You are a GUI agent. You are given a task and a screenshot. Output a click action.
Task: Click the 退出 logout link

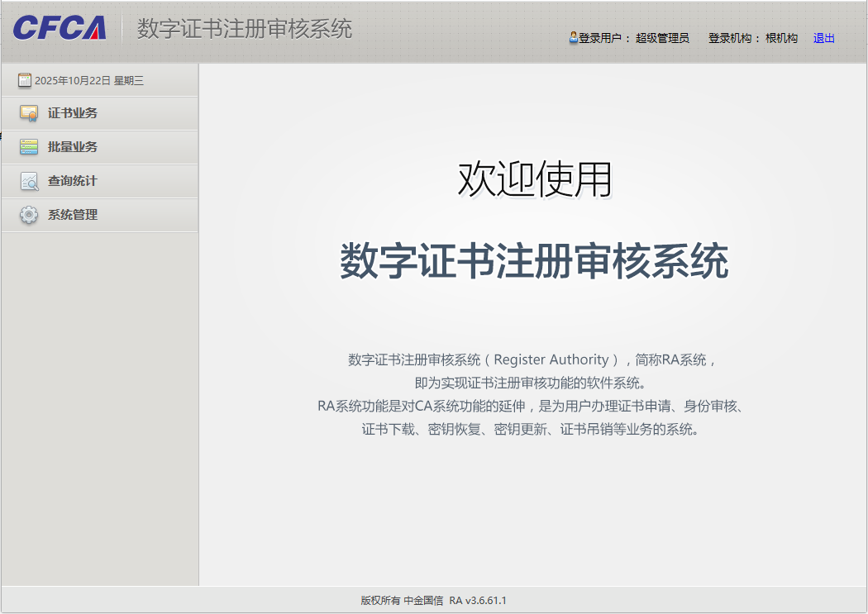[822, 38]
